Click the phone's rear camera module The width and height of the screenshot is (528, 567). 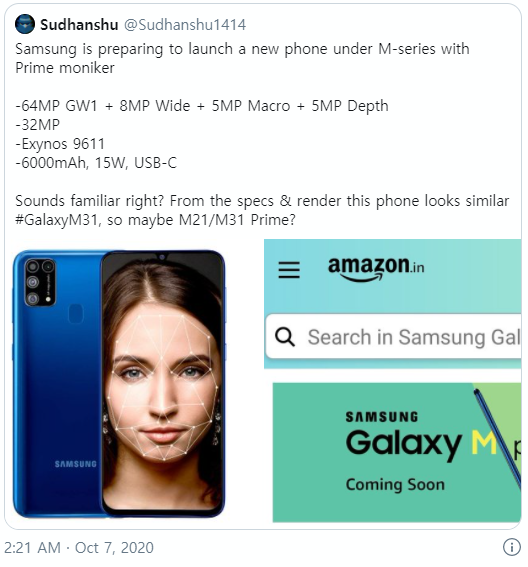(40, 282)
